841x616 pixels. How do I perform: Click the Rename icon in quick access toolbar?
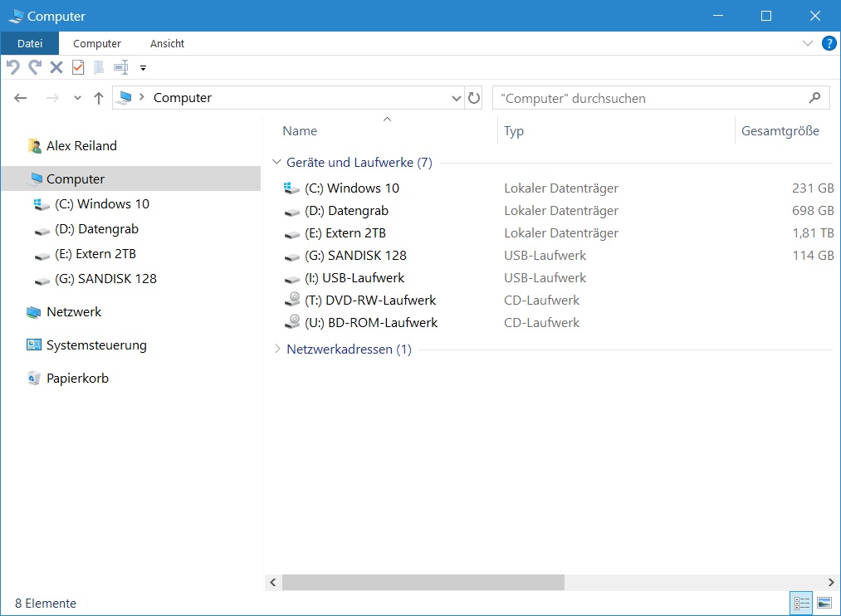coord(121,67)
